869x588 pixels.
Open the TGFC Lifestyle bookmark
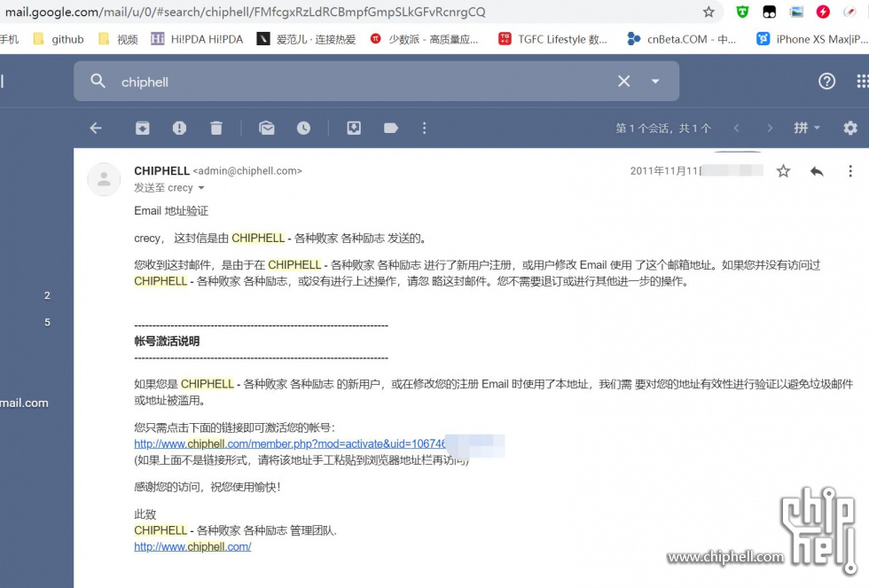click(x=552, y=39)
